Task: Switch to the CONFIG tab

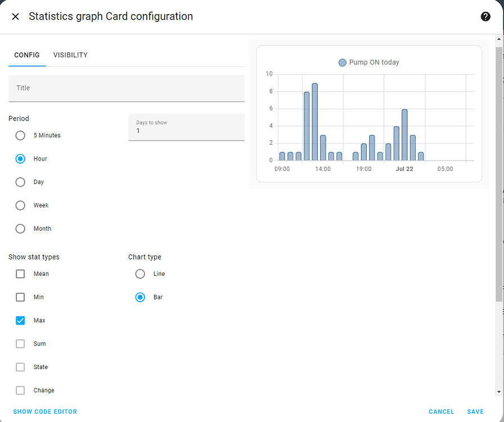Action: pyautogui.click(x=26, y=55)
